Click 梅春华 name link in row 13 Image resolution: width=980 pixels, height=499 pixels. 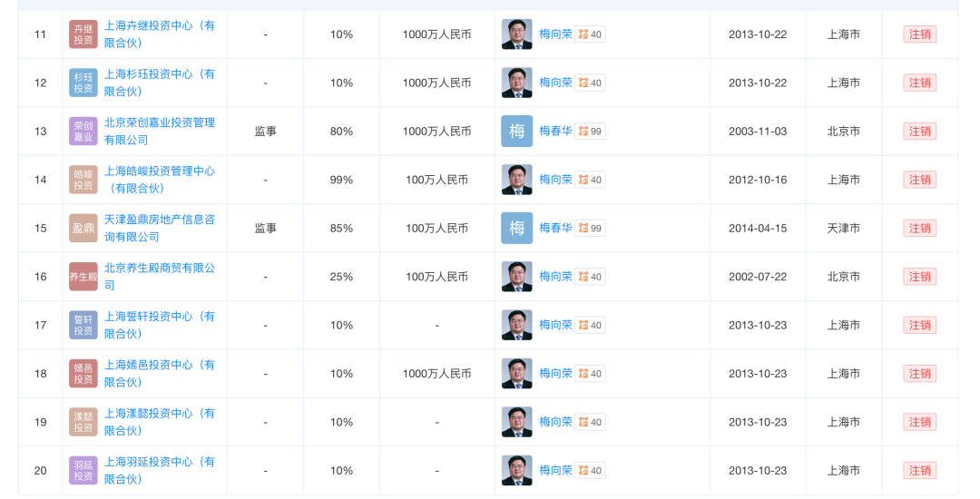coord(555,132)
